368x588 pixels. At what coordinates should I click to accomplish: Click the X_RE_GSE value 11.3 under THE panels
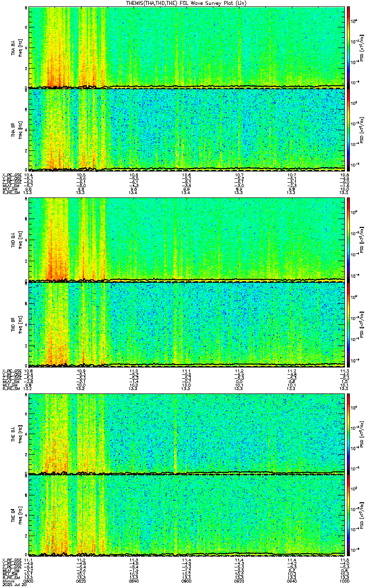pos(134,560)
